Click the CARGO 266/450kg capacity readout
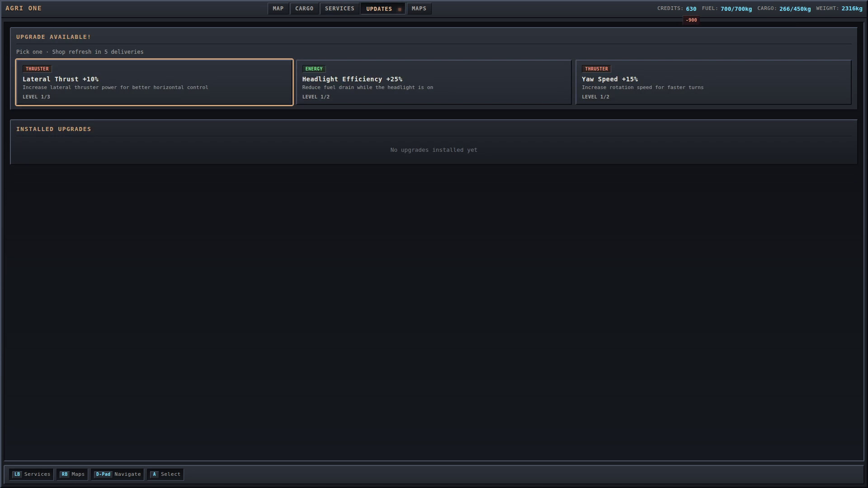This screenshot has height=488, width=868. [x=784, y=8]
